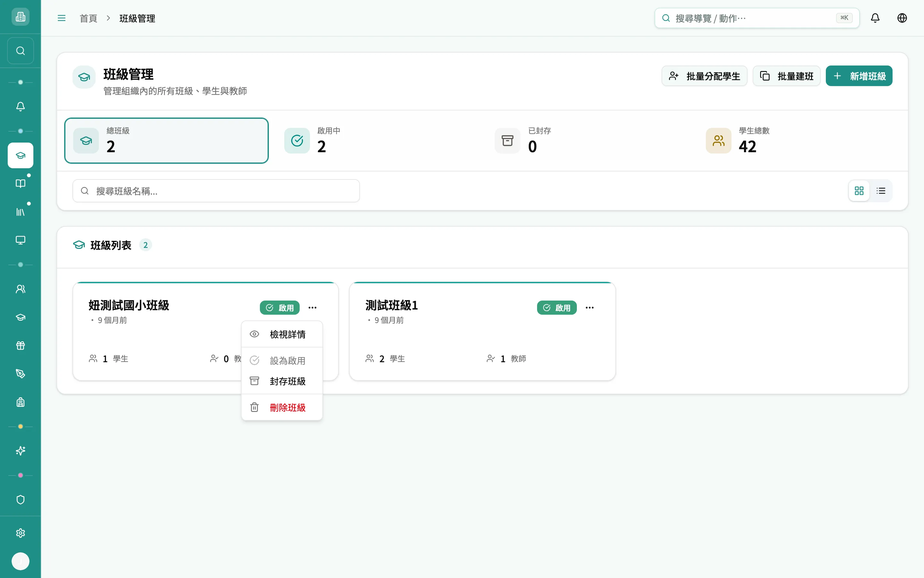Click the 班級管理 breadcrumb text
Image resolution: width=924 pixels, height=578 pixels.
coord(137,18)
